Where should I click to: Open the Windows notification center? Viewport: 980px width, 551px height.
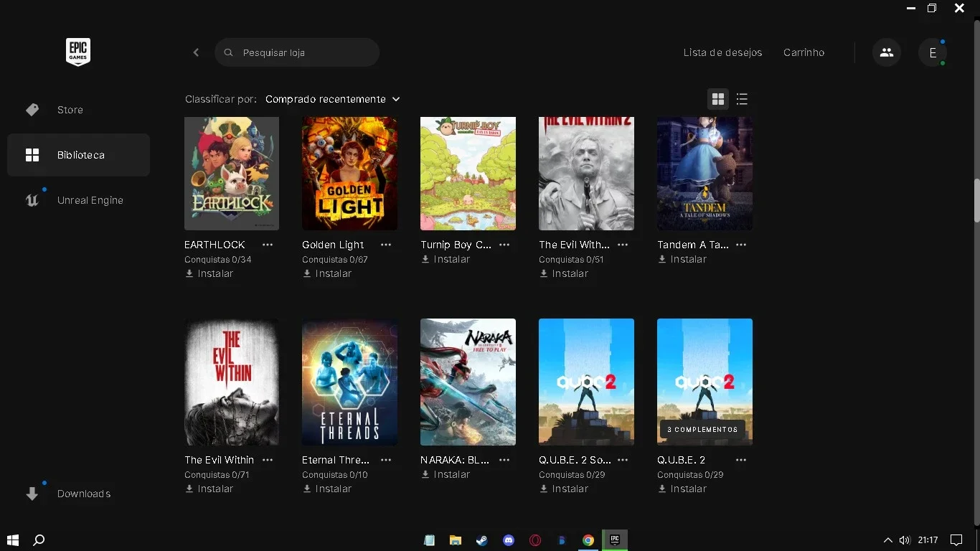956,540
